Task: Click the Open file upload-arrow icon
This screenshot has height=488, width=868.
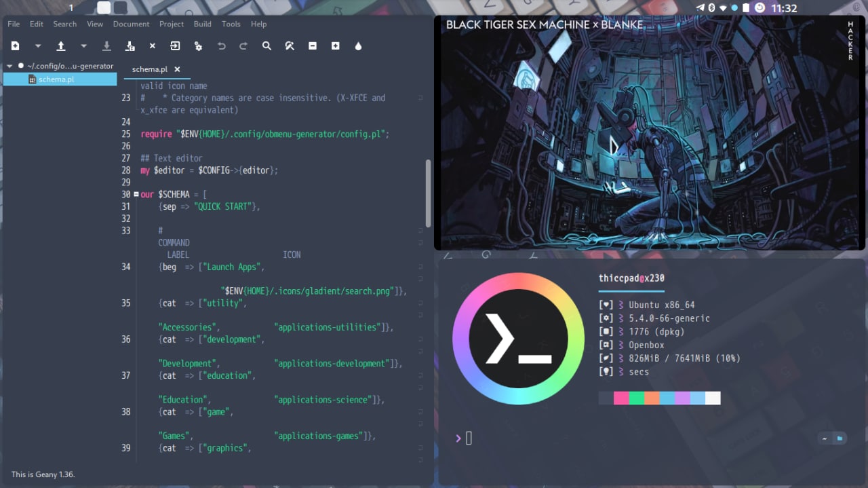Action: click(60, 46)
